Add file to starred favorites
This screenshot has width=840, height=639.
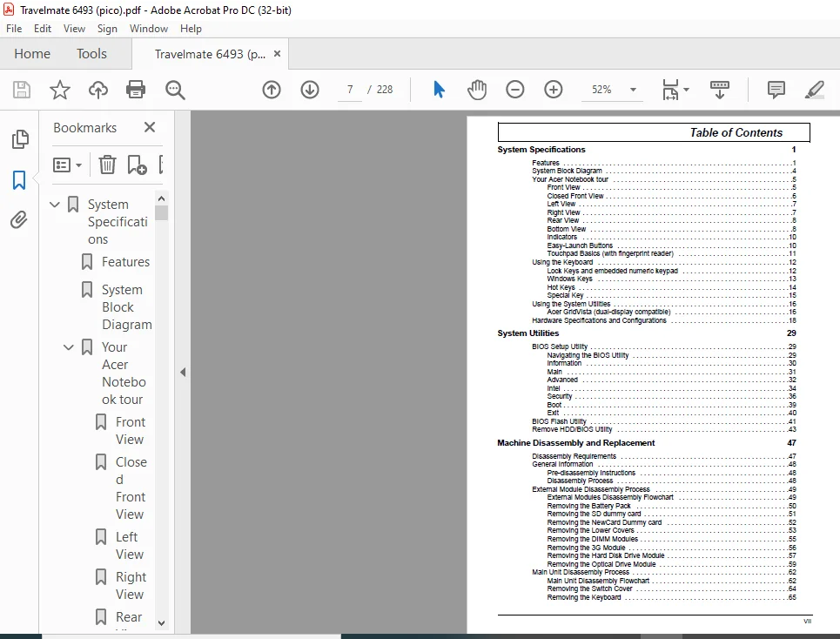[59, 90]
